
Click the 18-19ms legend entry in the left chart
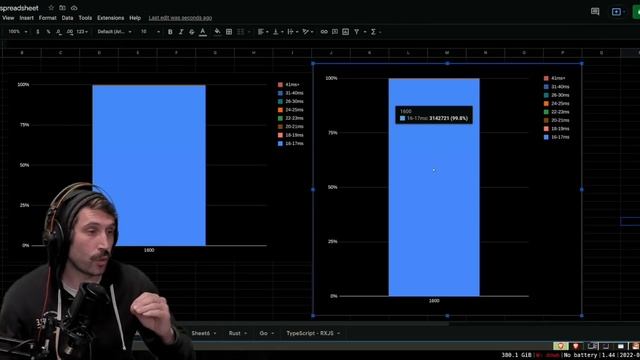tap(291, 135)
